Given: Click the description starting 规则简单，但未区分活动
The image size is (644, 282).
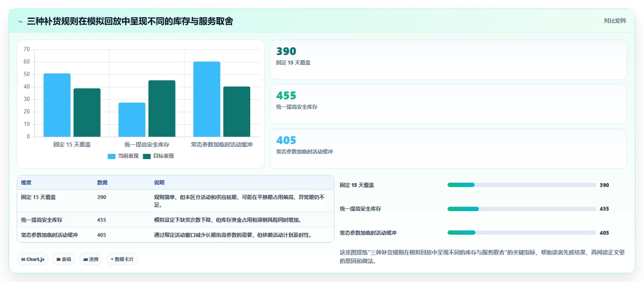Looking at the screenshot, I should (239, 201).
